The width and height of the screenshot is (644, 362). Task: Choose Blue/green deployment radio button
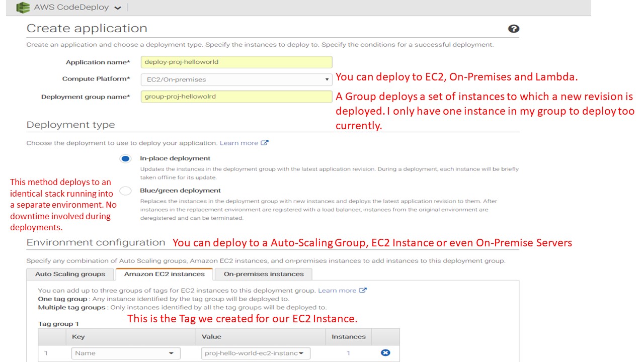(125, 191)
